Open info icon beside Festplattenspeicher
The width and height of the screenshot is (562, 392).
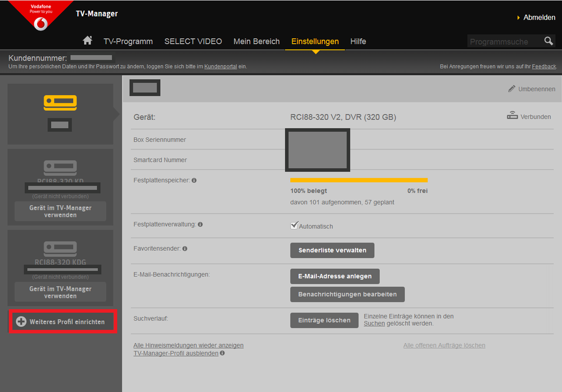[194, 180]
